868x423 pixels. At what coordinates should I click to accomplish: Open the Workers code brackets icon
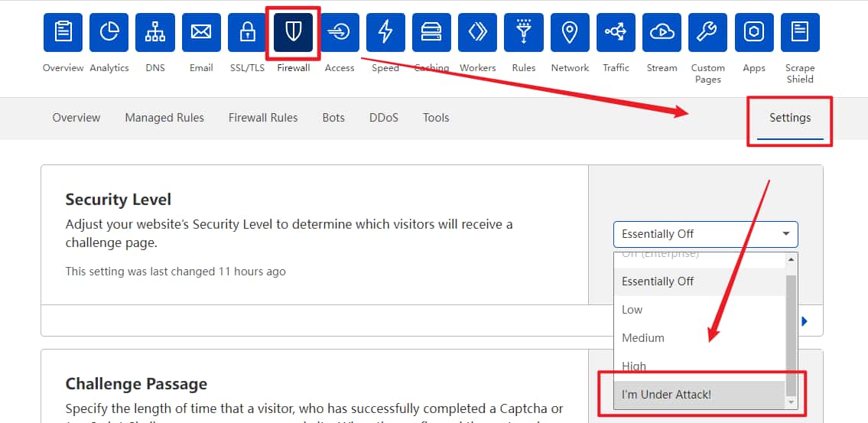coord(478,32)
